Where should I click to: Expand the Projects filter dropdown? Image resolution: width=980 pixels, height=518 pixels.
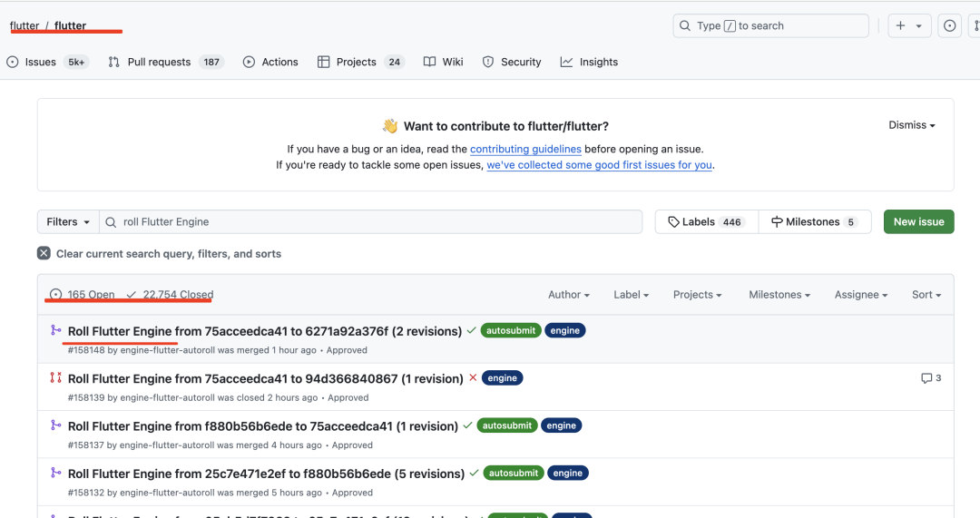[x=697, y=294]
